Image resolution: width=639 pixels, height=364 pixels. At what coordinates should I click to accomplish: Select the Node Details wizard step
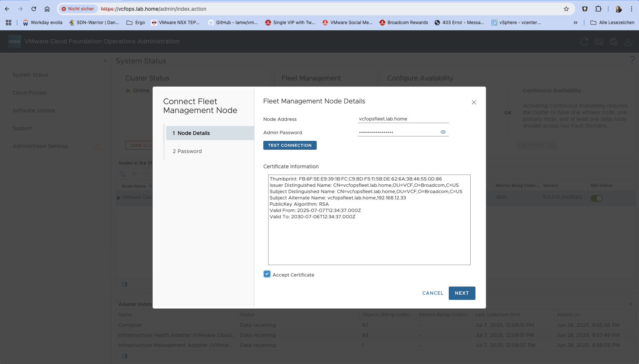(x=210, y=133)
